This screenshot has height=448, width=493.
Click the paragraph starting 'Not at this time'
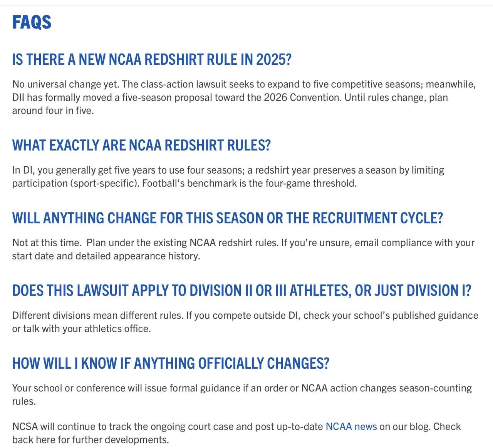click(x=243, y=249)
